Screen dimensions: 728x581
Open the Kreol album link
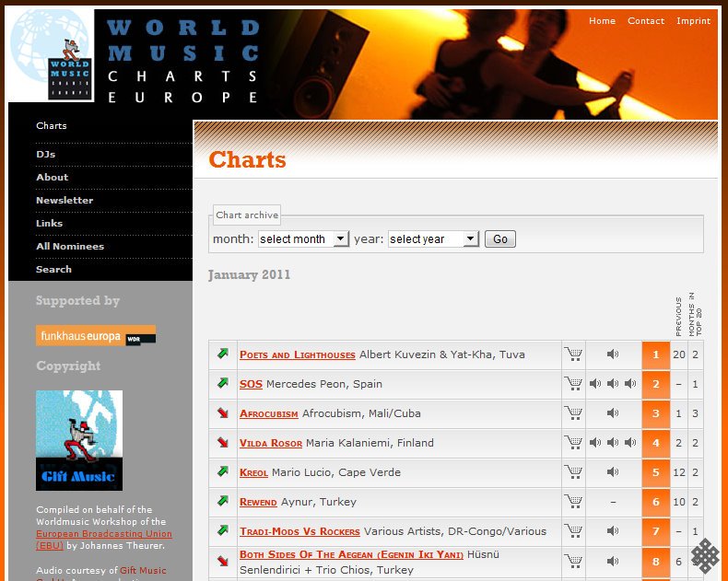point(253,472)
